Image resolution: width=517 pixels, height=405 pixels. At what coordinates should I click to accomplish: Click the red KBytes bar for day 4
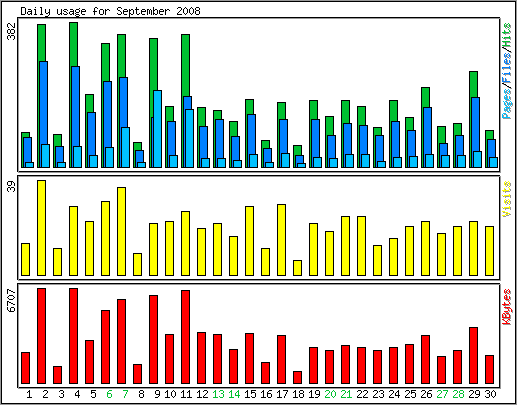click(74, 336)
